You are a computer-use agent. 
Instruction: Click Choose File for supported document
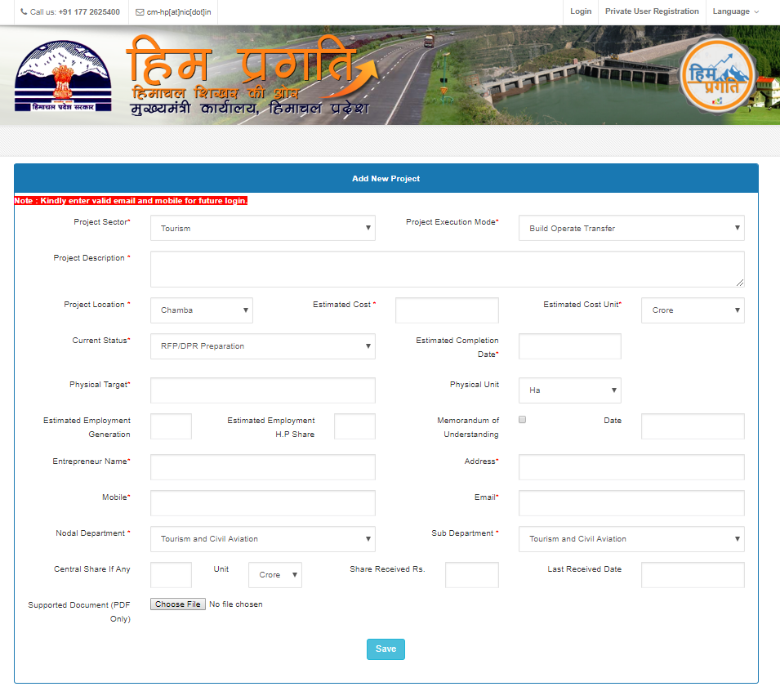pos(178,604)
